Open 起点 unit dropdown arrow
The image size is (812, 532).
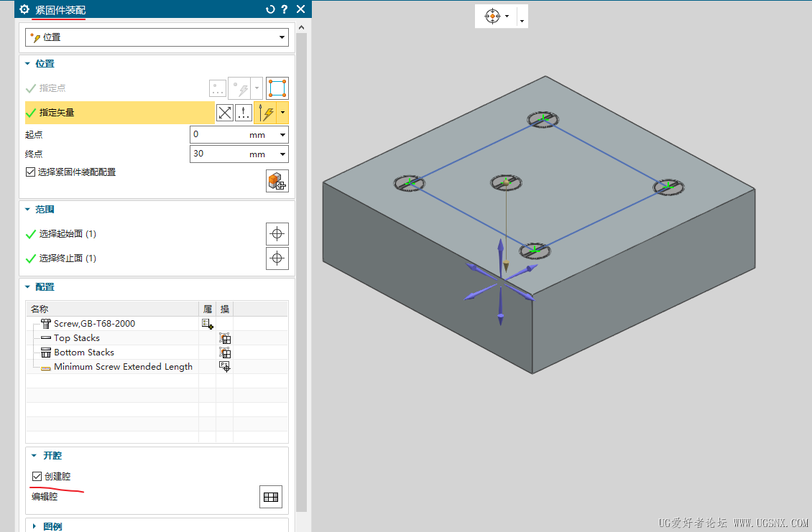(282, 134)
